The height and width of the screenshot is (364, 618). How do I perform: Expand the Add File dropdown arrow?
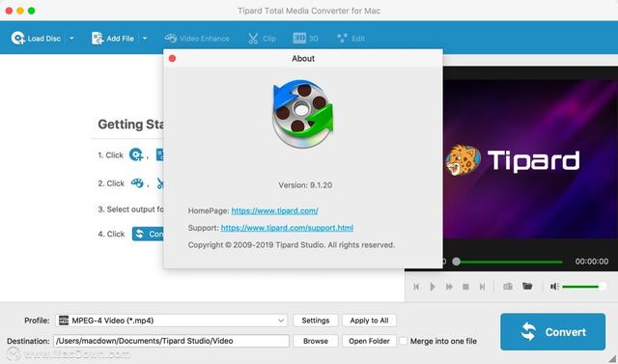coord(145,39)
